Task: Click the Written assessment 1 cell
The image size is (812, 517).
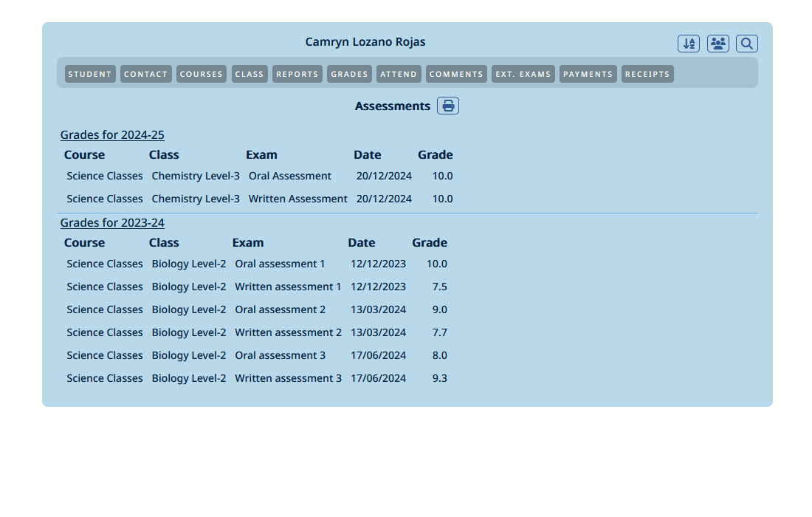Action: (288, 287)
